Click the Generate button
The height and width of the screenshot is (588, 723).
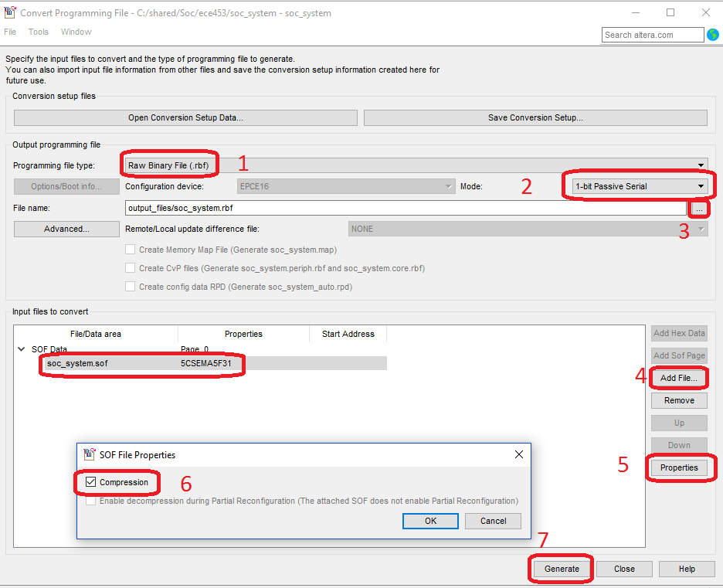(x=562, y=569)
